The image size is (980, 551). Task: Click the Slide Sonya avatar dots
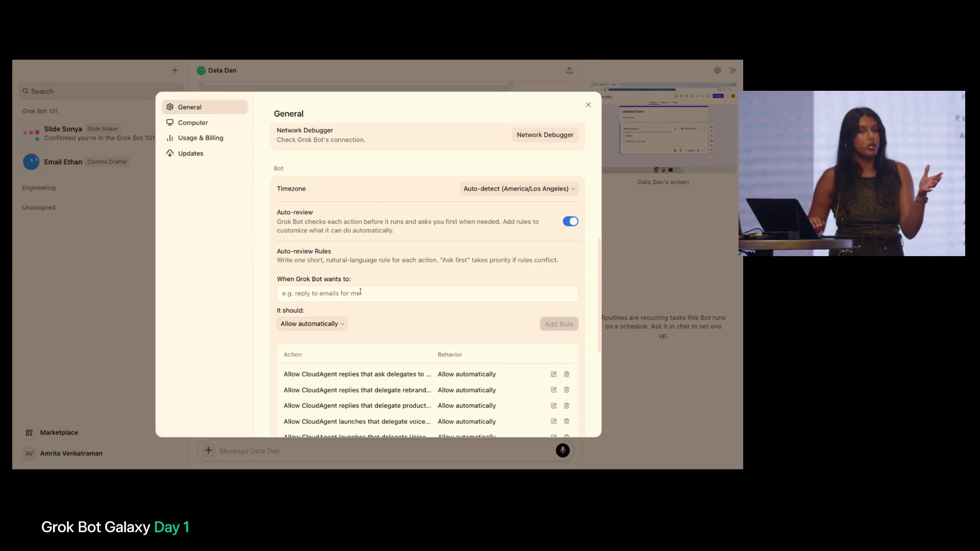coord(31,134)
